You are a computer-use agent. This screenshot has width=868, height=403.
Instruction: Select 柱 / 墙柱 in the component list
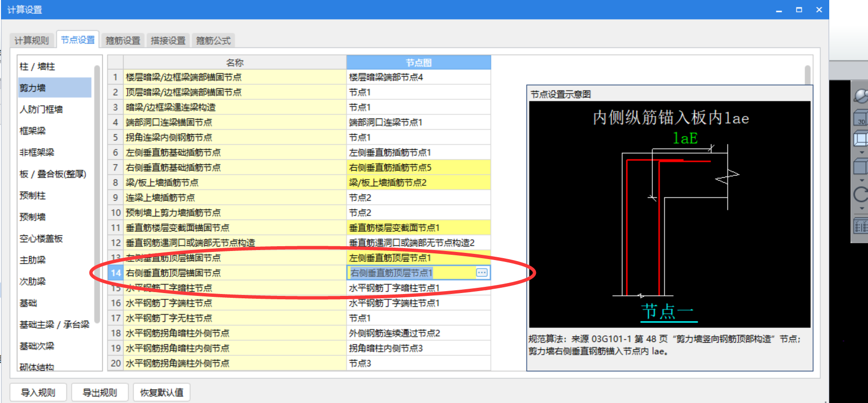click(x=54, y=66)
